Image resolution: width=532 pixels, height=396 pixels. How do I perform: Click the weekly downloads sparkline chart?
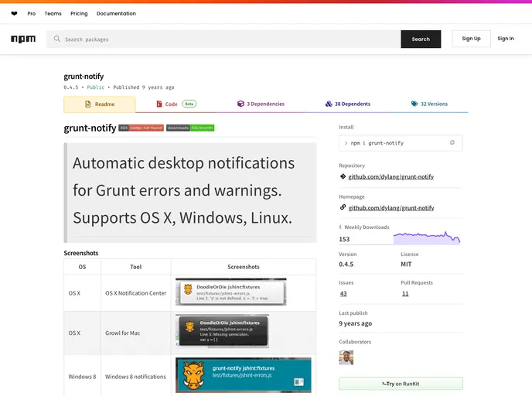pyautogui.click(x=427, y=237)
